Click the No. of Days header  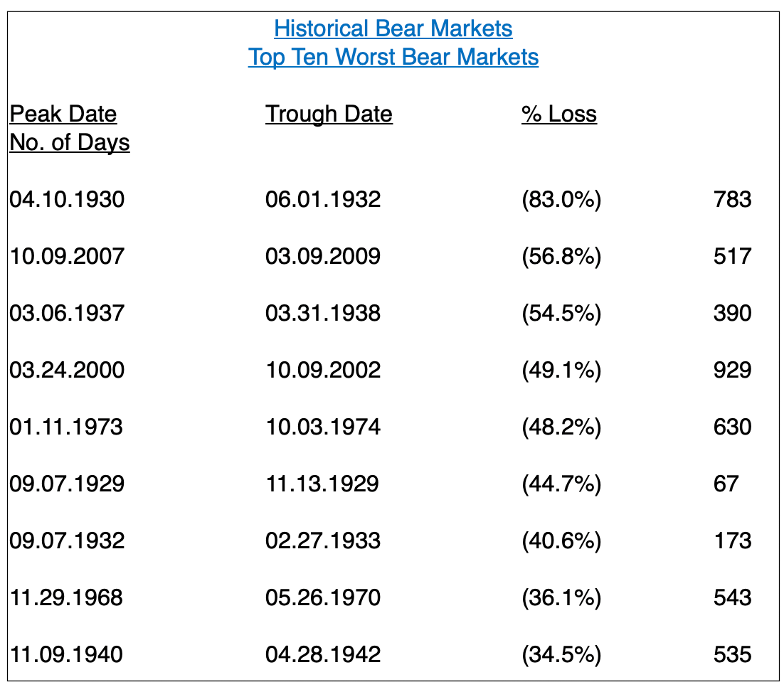[70, 142]
